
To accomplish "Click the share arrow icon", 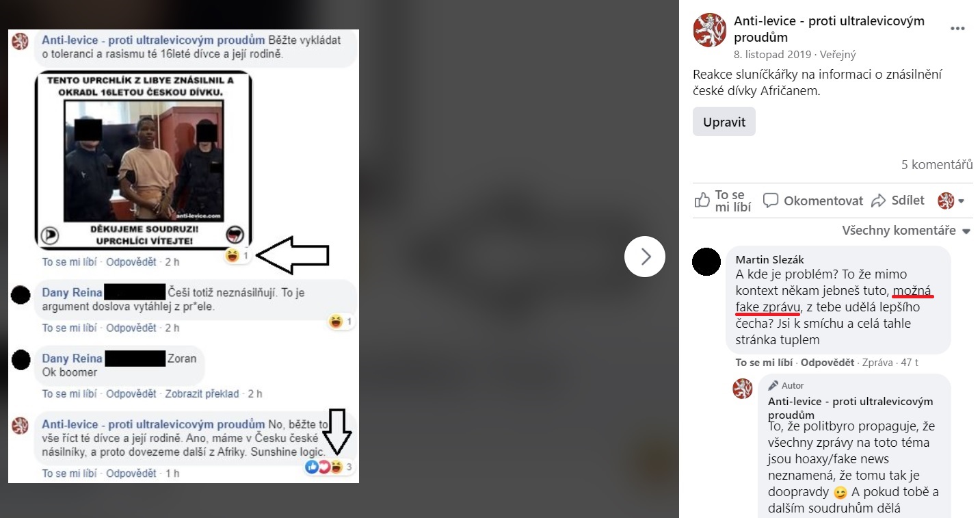I will (x=878, y=200).
